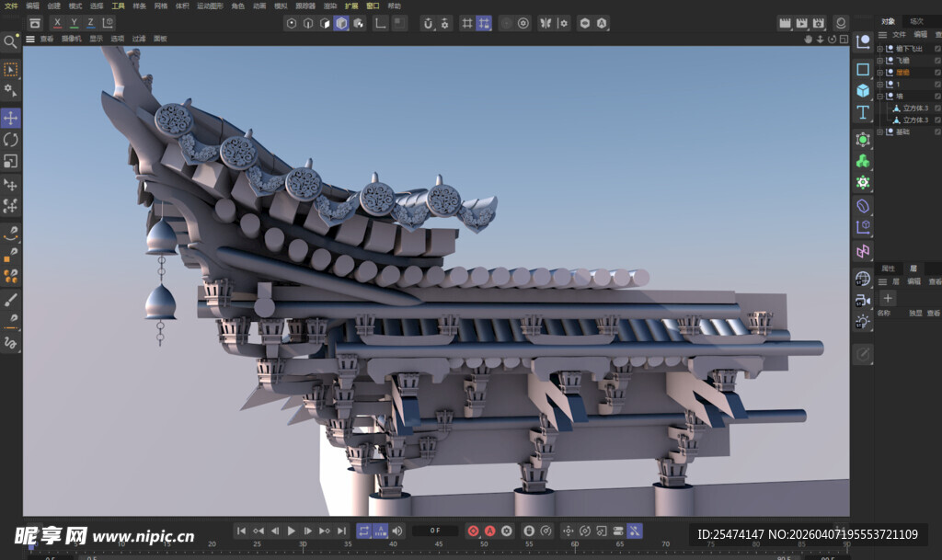Click the add layer plus button
Image resolution: width=942 pixels, height=560 pixels.
point(887,298)
